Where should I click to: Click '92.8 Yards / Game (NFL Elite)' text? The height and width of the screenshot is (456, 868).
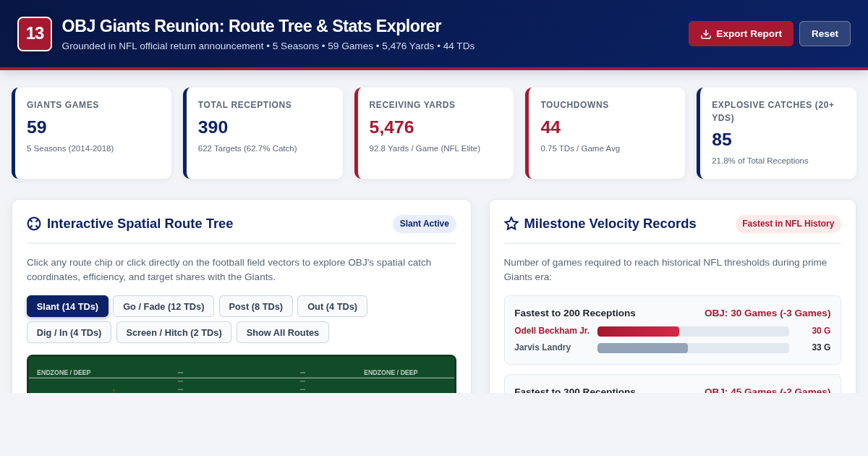pyautogui.click(x=425, y=148)
